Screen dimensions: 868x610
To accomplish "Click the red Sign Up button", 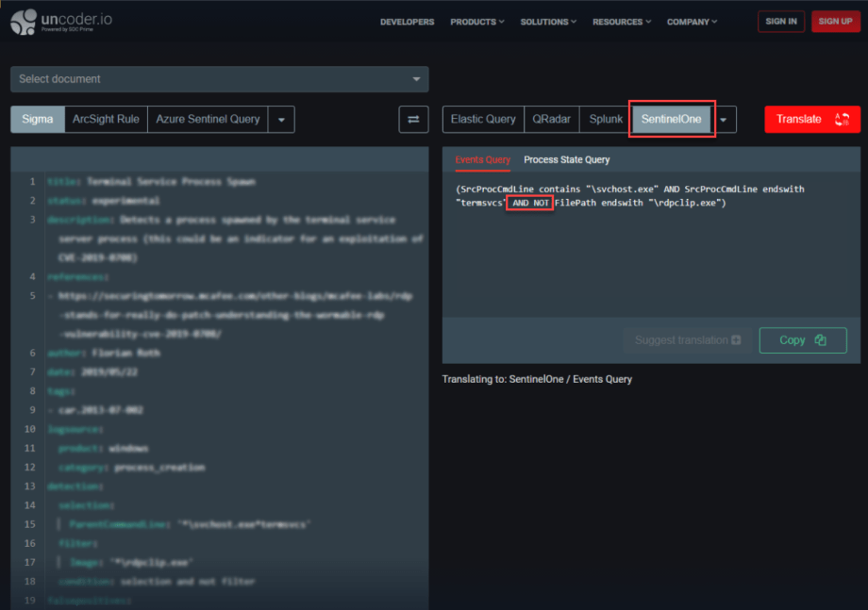I will [x=835, y=22].
